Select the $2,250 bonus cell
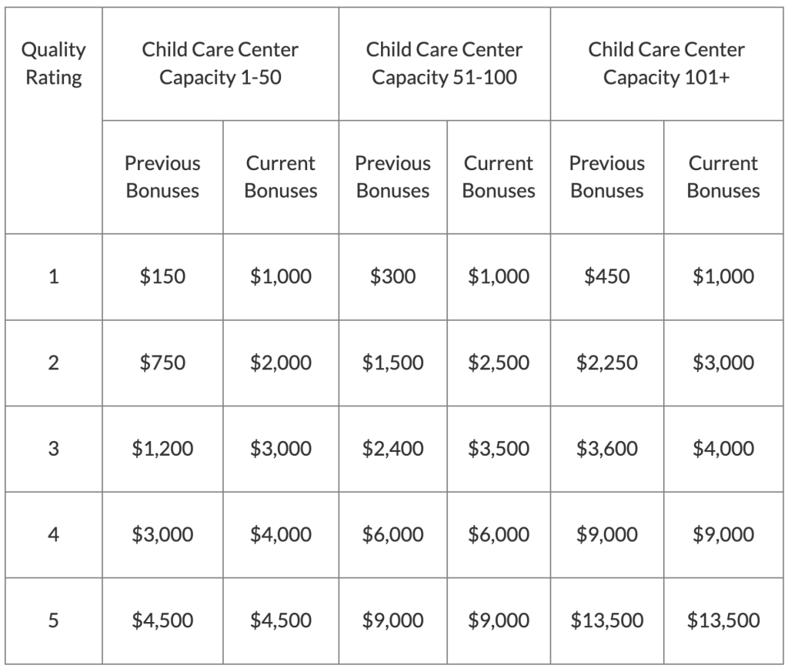The height and width of the screenshot is (672, 788). pos(607,363)
